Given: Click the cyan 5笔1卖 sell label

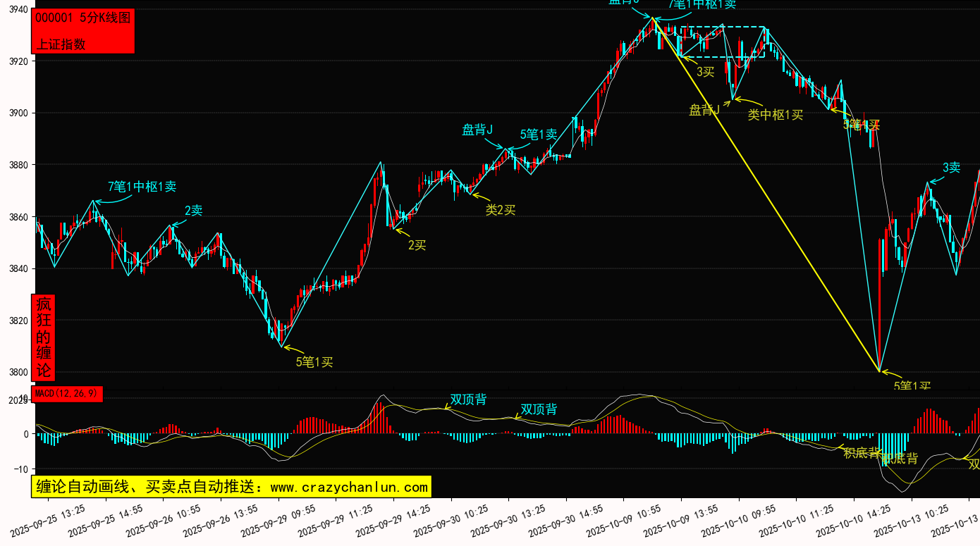Looking at the screenshot, I should [539, 135].
